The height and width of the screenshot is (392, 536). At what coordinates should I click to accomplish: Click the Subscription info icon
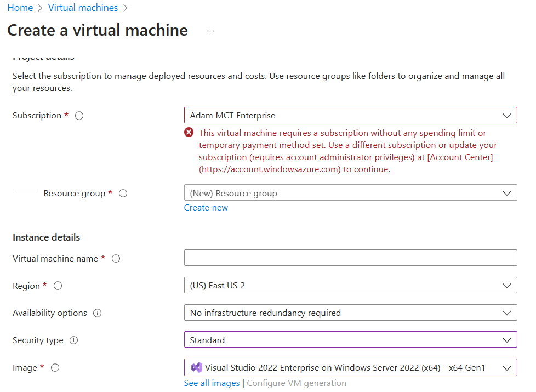click(x=79, y=116)
